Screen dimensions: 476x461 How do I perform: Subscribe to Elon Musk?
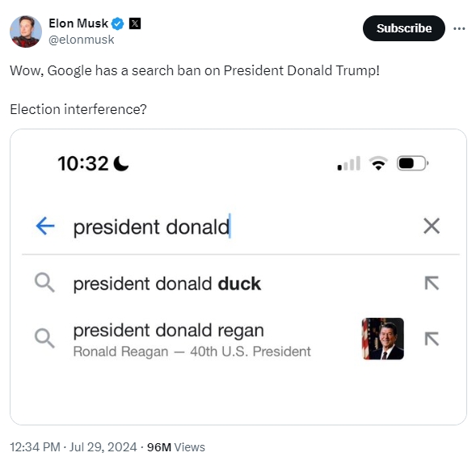point(404,28)
